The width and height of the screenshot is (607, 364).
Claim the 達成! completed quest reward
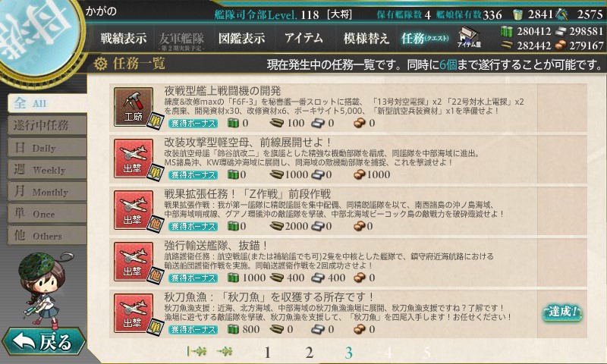point(562,312)
